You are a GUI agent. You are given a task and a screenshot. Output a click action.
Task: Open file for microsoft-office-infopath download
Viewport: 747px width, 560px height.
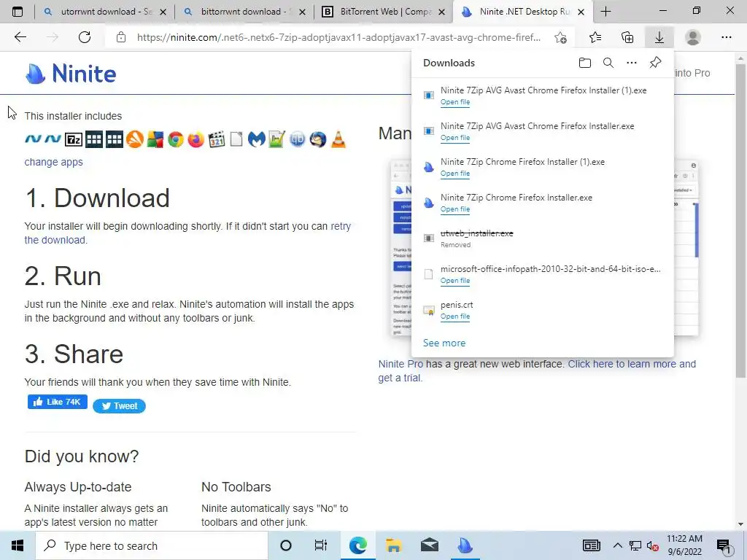coord(455,281)
